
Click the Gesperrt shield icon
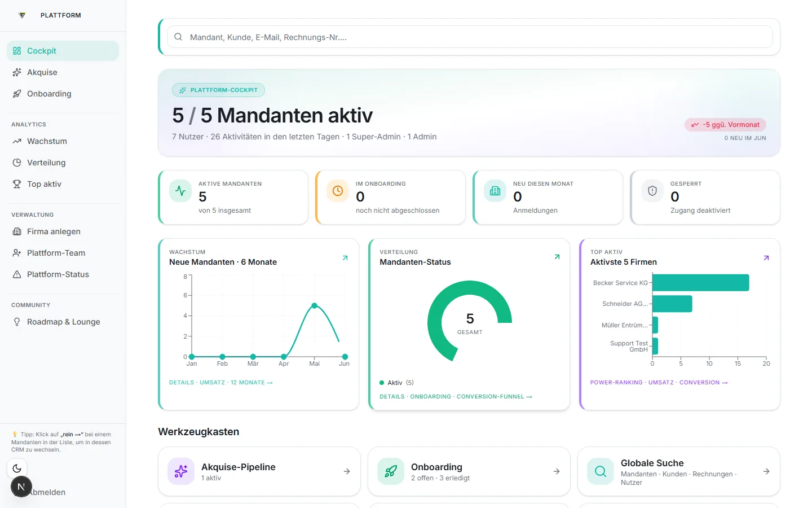[x=652, y=191]
